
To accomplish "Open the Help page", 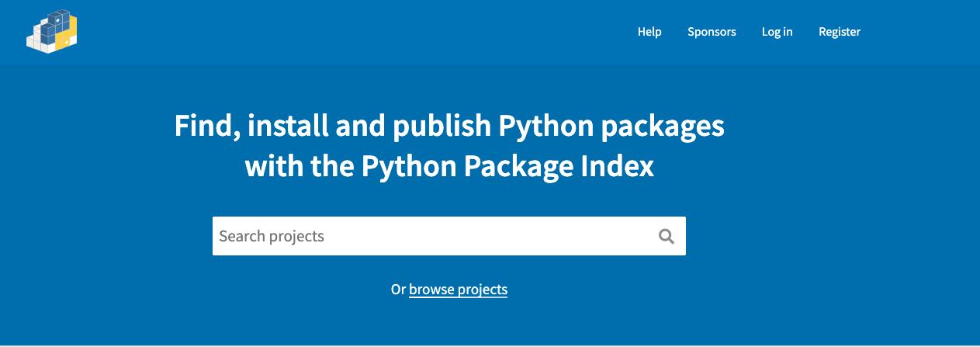I will (x=649, y=32).
